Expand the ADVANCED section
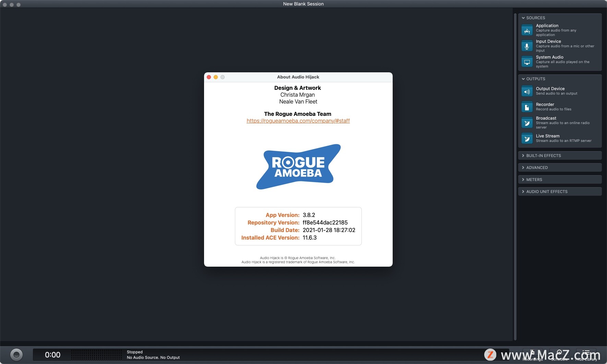The image size is (607, 364). 560,168
